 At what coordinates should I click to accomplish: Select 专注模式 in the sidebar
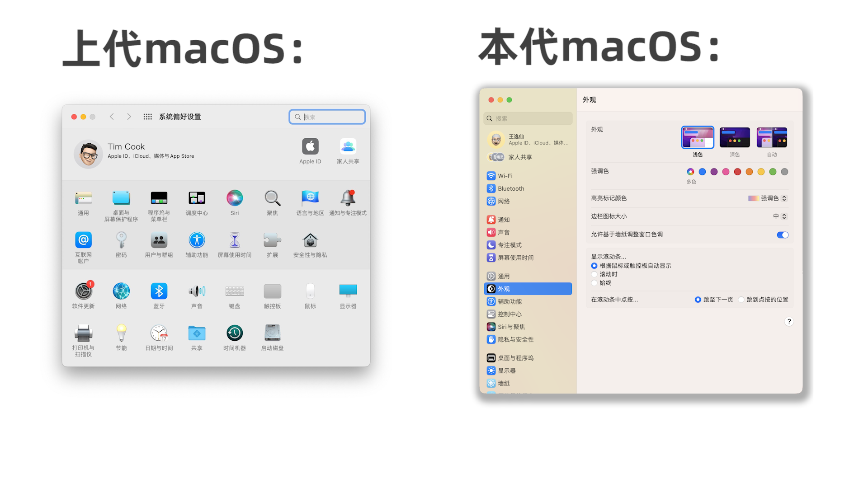[509, 245]
